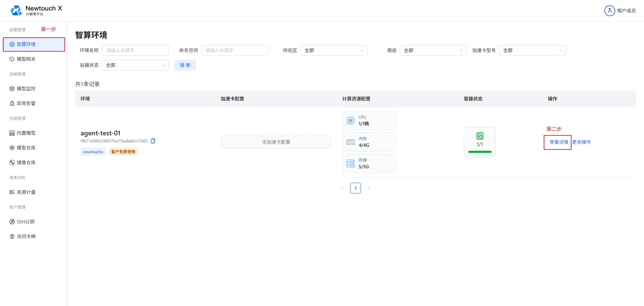644x306 pixels.
Task: Click the CPU chip icon
Action: (x=351, y=121)
